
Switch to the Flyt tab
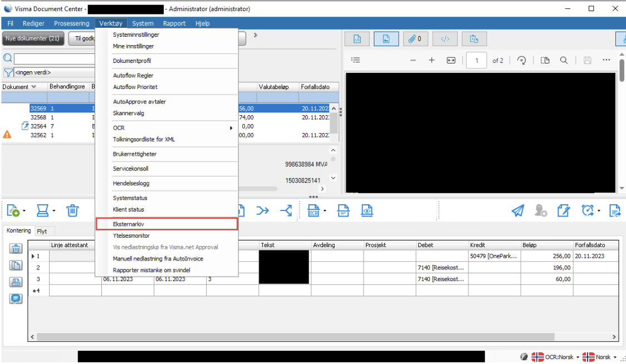pos(42,232)
